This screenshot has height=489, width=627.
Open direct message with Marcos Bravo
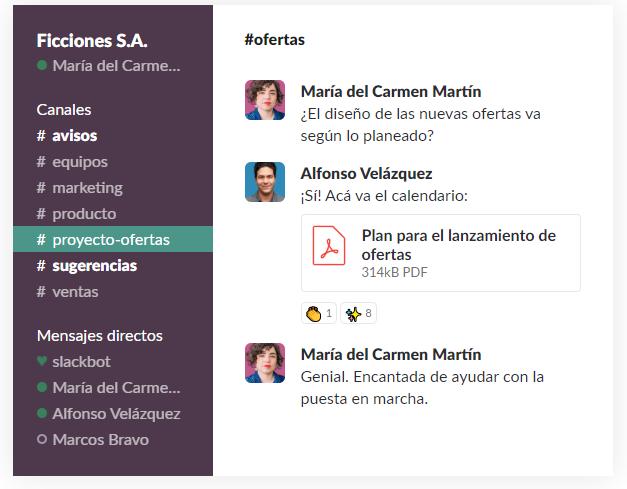tap(101, 439)
